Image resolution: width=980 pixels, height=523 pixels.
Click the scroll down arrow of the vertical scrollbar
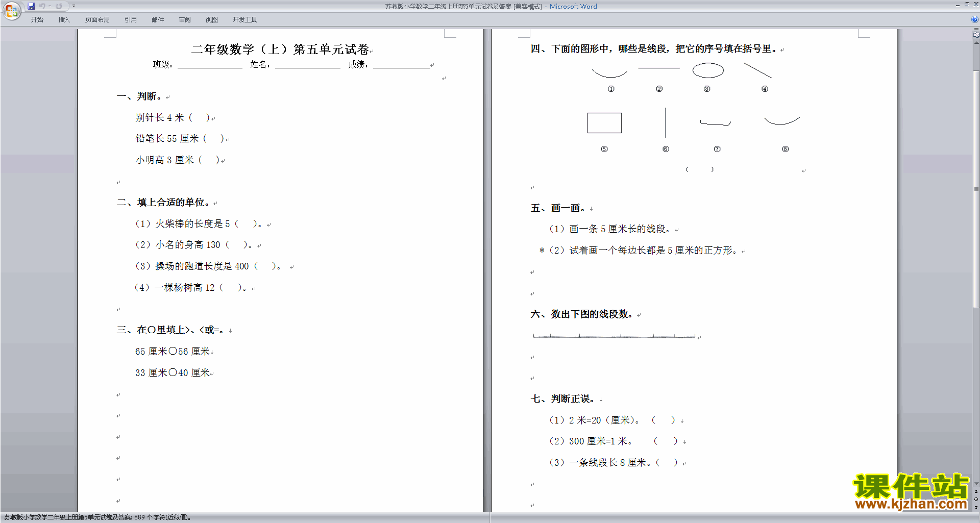[x=976, y=484]
